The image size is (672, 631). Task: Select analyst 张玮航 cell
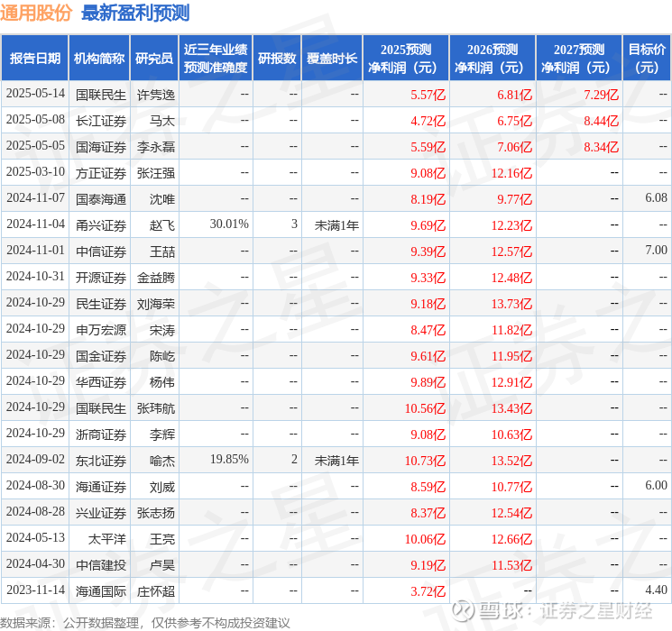[156, 408]
